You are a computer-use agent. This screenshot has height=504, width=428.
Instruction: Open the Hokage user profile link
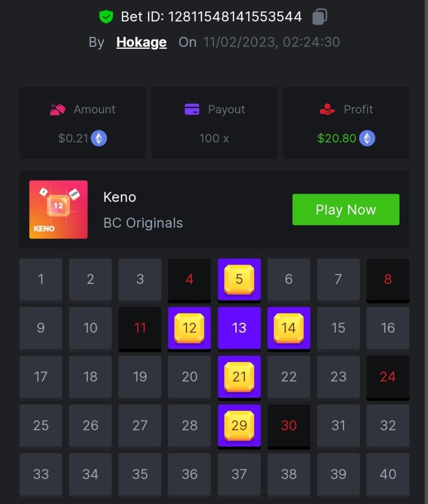141,42
